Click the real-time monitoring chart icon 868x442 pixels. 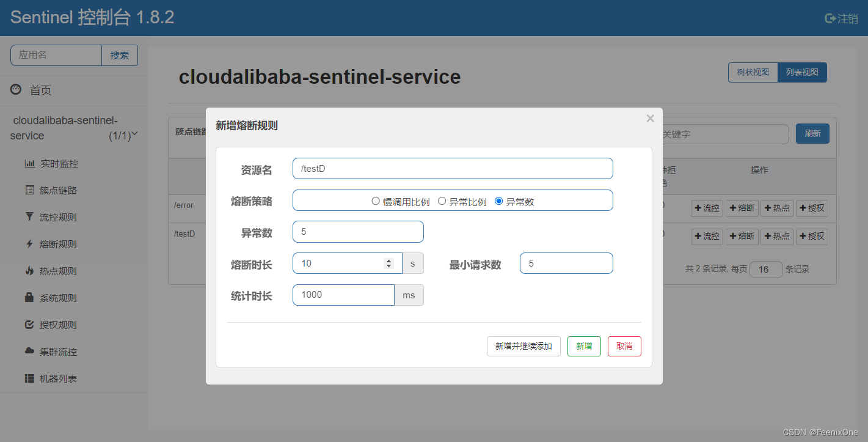(29, 164)
